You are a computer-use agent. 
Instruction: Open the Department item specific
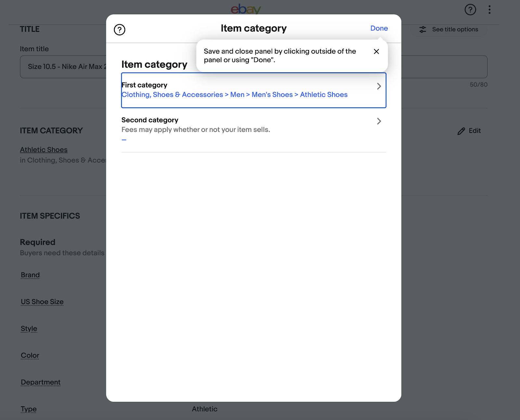coord(40,382)
